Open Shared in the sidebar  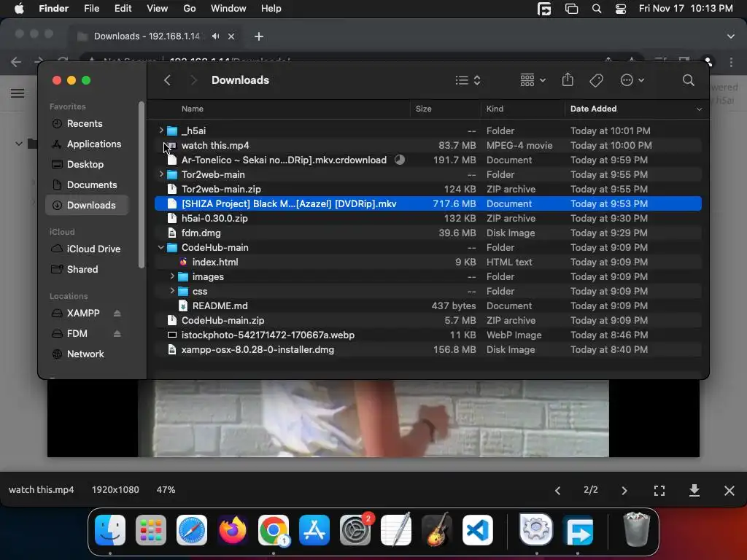87,270
